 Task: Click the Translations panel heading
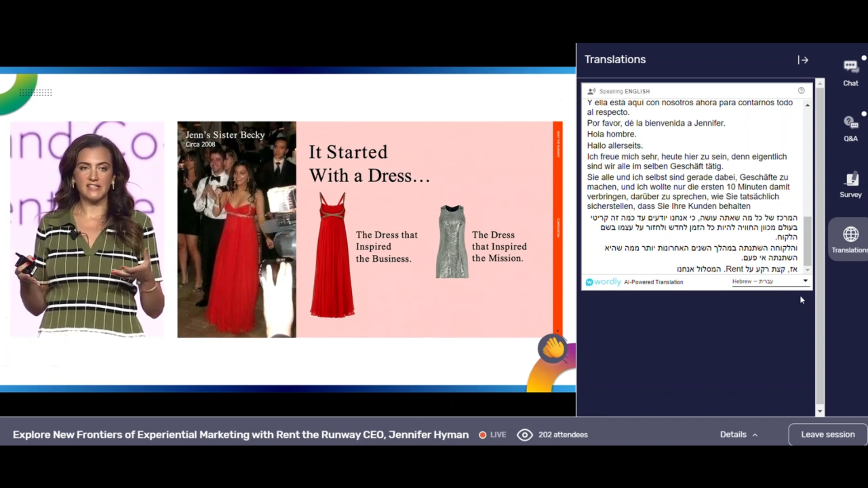[615, 60]
